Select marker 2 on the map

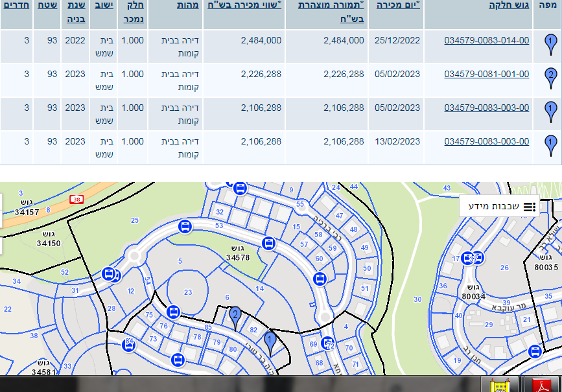[235, 318]
